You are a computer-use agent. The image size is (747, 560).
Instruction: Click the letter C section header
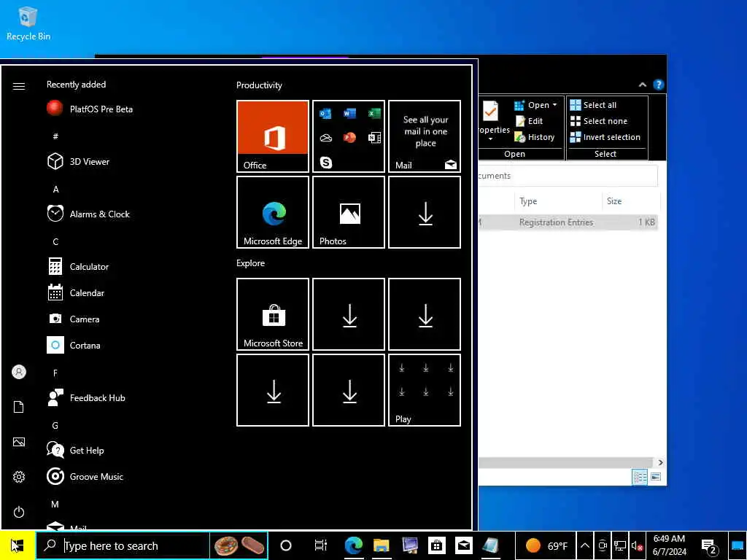tap(55, 242)
